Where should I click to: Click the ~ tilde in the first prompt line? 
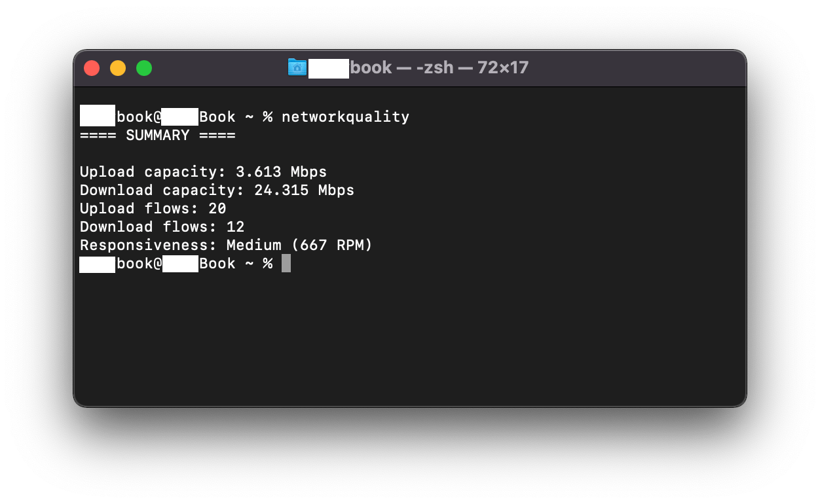coord(250,117)
